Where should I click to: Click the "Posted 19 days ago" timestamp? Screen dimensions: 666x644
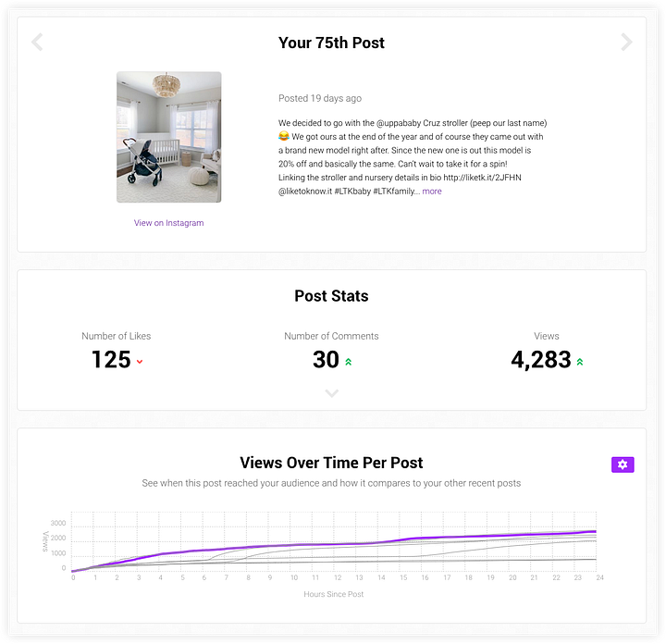320,98
